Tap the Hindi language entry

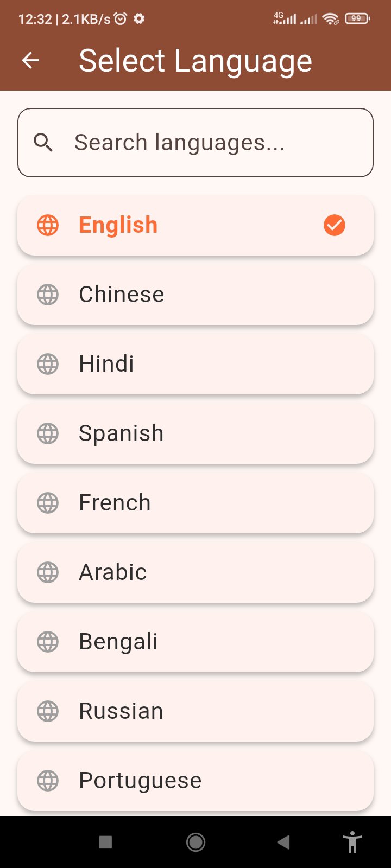[x=195, y=364]
